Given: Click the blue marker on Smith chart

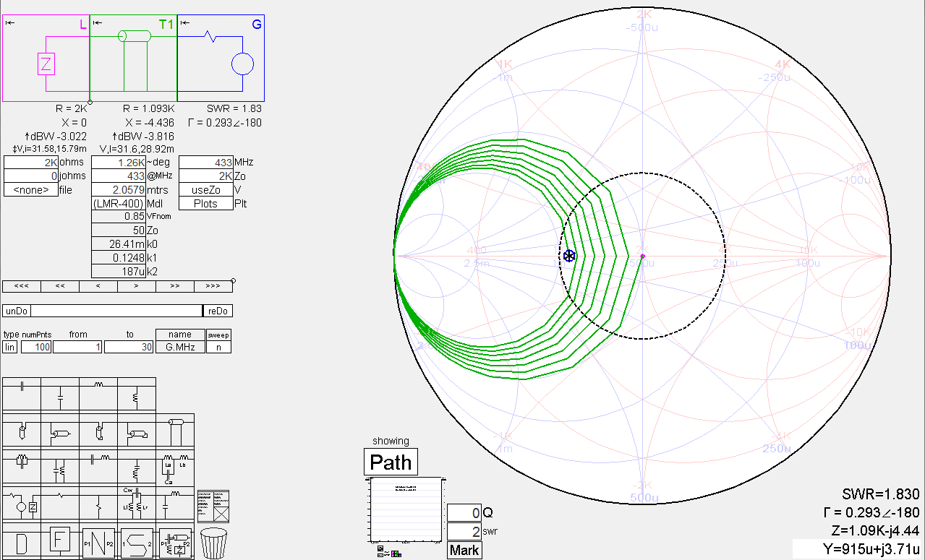Looking at the screenshot, I should click(569, 256).
